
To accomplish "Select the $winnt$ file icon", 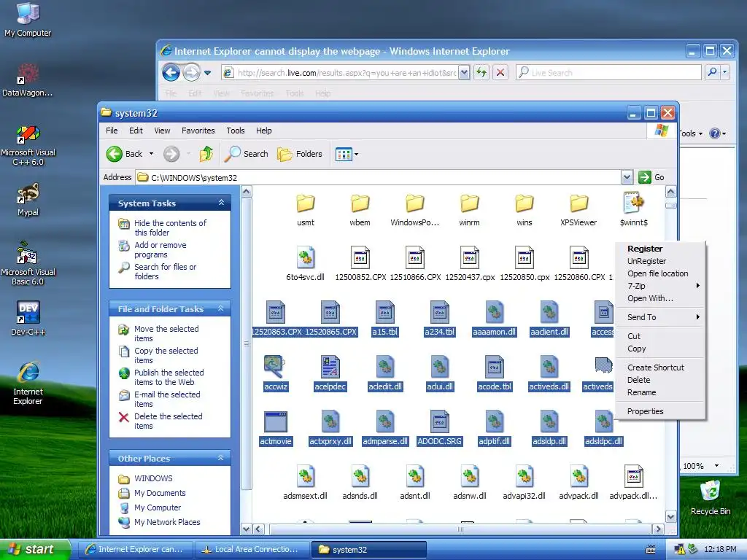I will [633, 203].
